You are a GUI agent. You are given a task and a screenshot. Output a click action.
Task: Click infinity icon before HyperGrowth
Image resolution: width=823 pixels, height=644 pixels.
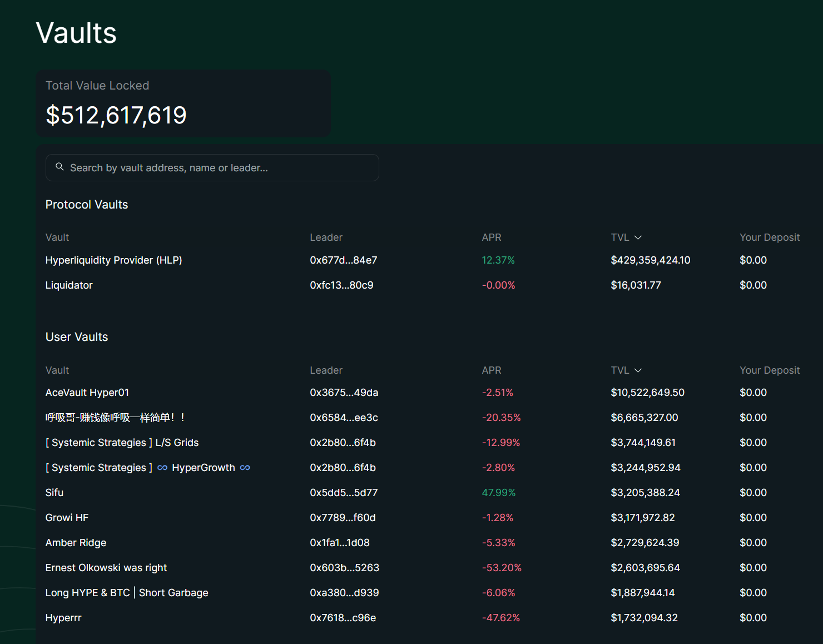(162, 468)
